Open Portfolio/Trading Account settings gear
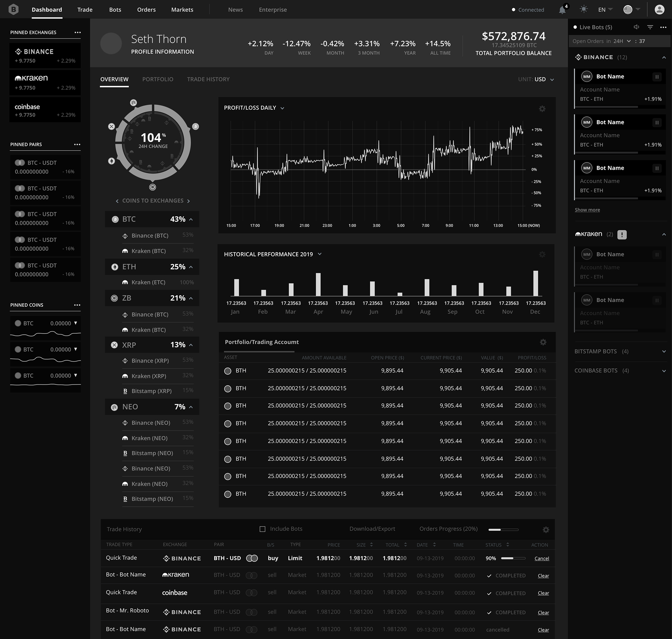Image resolution: width=672 pixels, height=639 pixels. (x=543, y=342)
